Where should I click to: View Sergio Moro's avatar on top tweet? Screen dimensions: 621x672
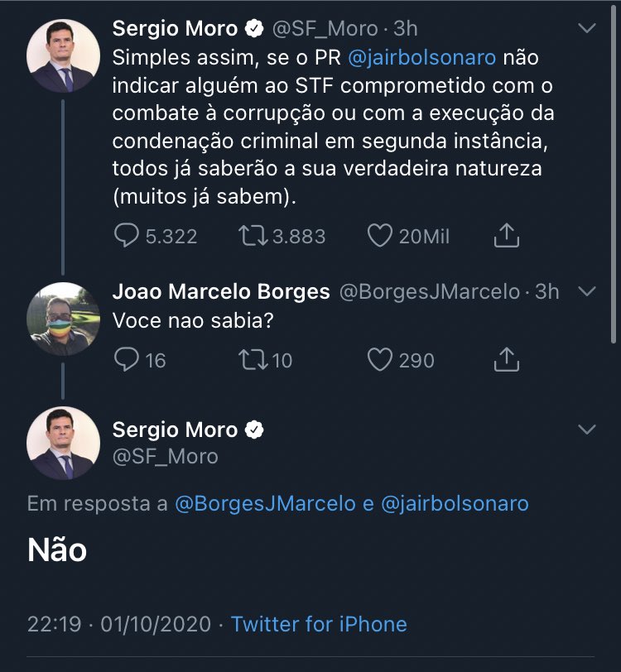[x=64, y=55]
